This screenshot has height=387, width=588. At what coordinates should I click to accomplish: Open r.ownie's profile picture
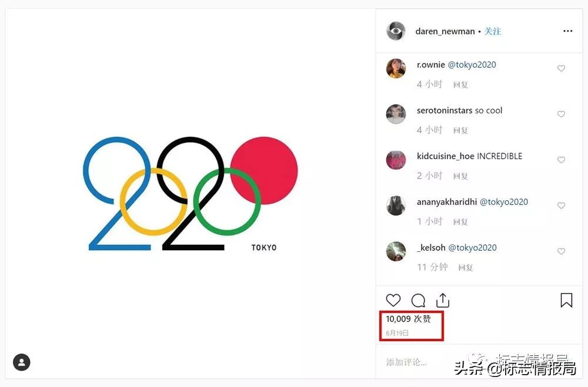[x=396, y=68]
